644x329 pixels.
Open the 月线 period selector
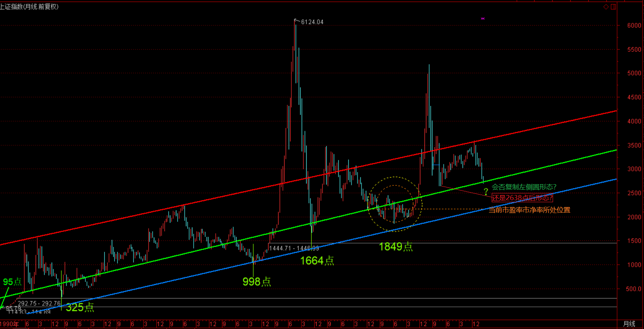coord(629,324)
